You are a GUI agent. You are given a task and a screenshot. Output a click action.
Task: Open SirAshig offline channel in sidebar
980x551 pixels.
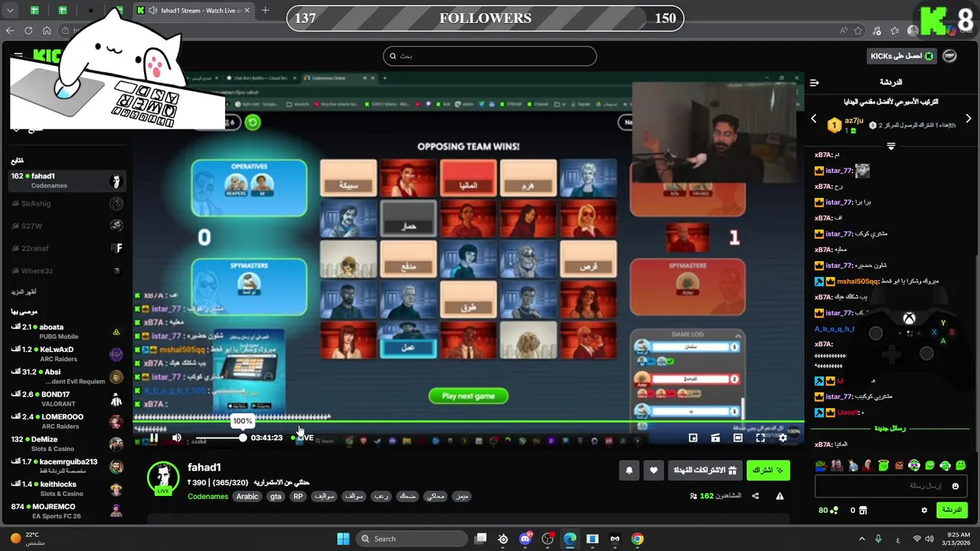pyautogui.click(x=67, y=203)
